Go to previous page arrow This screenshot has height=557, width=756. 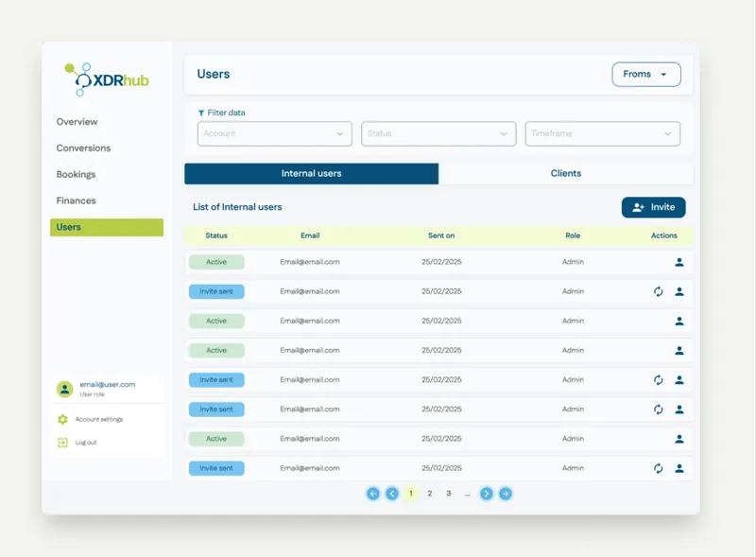click(x=392, y=494)
